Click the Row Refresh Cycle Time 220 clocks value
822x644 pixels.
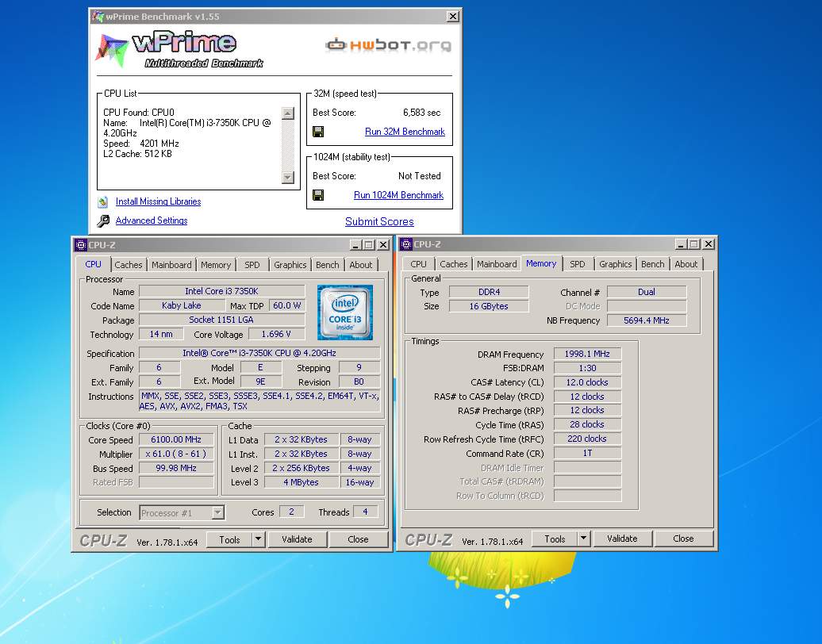(587, 439)
